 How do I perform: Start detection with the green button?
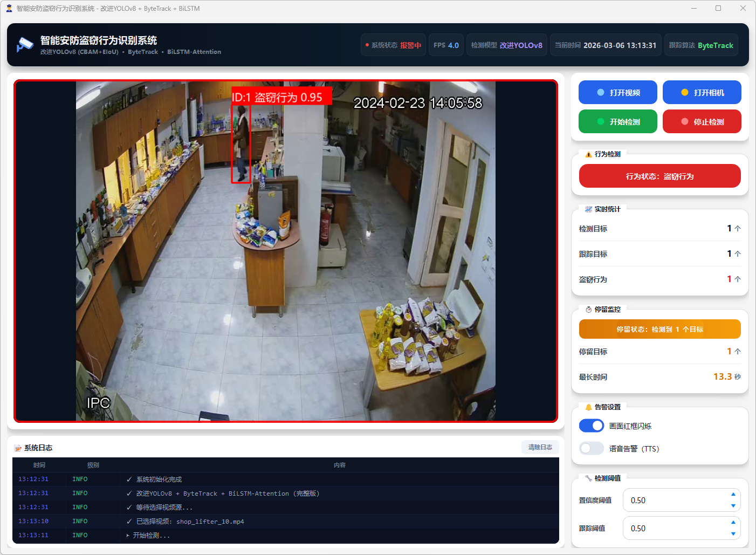tap(617, 121)
